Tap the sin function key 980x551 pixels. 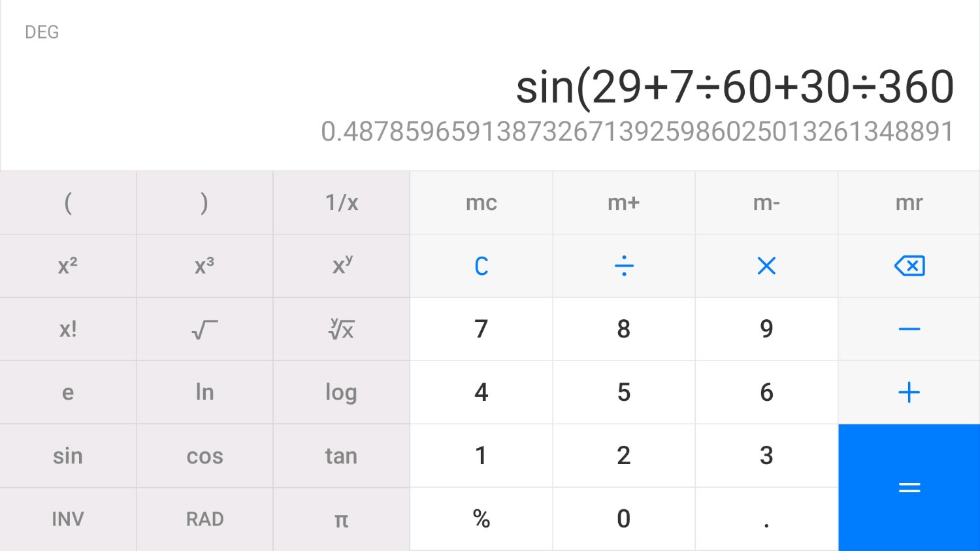tap(68, 456)
